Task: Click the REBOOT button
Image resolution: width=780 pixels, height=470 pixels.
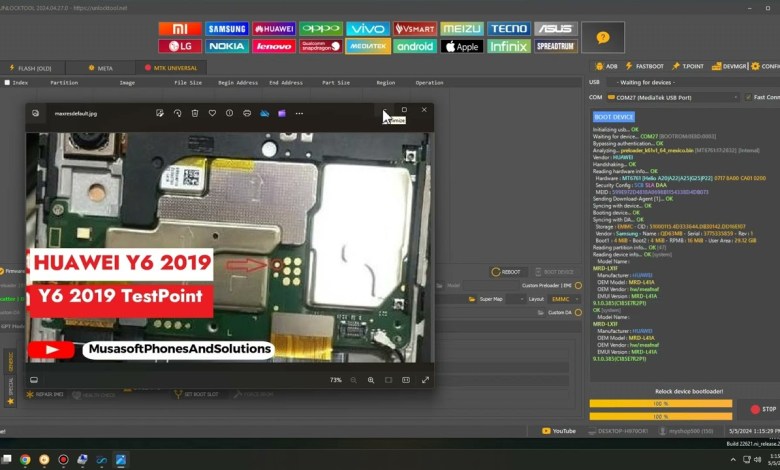Action: [510, 272]
